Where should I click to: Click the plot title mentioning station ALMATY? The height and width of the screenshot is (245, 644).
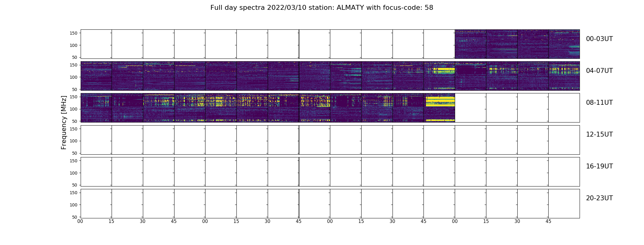[322, 8]
